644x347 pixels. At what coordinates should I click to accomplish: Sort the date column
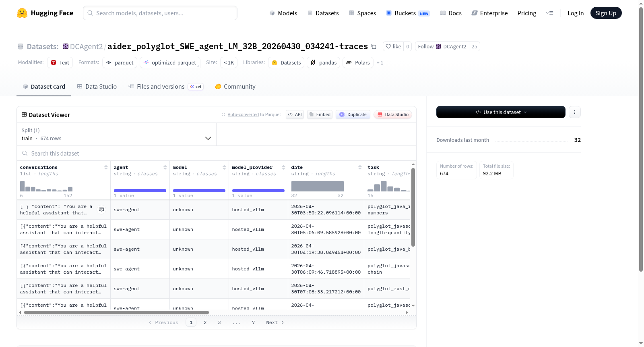tap(360, 167)
